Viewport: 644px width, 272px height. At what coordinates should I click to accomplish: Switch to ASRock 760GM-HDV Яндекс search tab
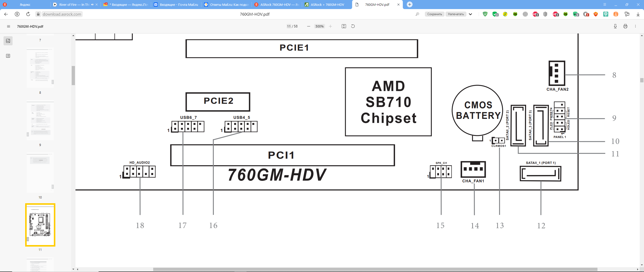pos(277,5)
